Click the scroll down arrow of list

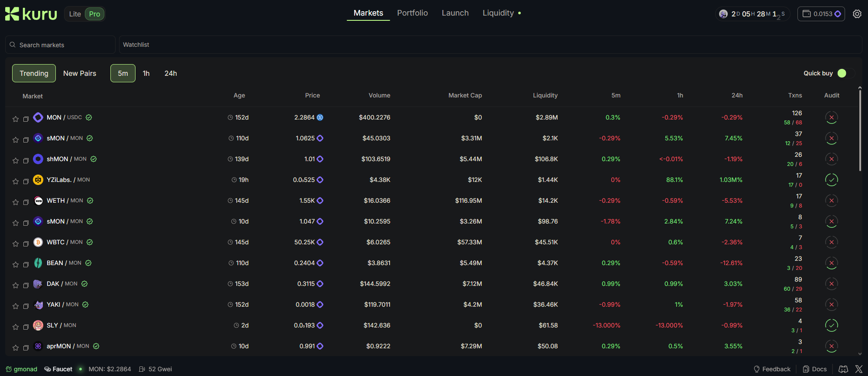pos(860,354)
